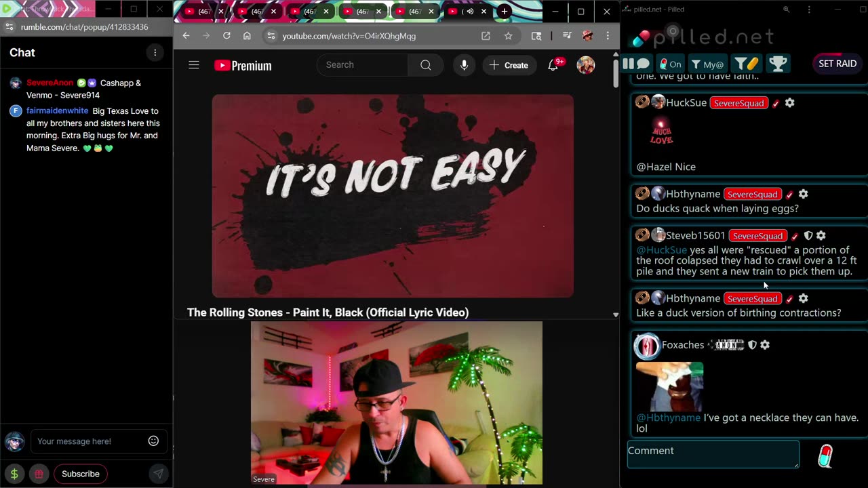Click the YouTube page scrollbar down arrow
The width and height of the screenshot is (868, 488).
[x=616, y=314]
